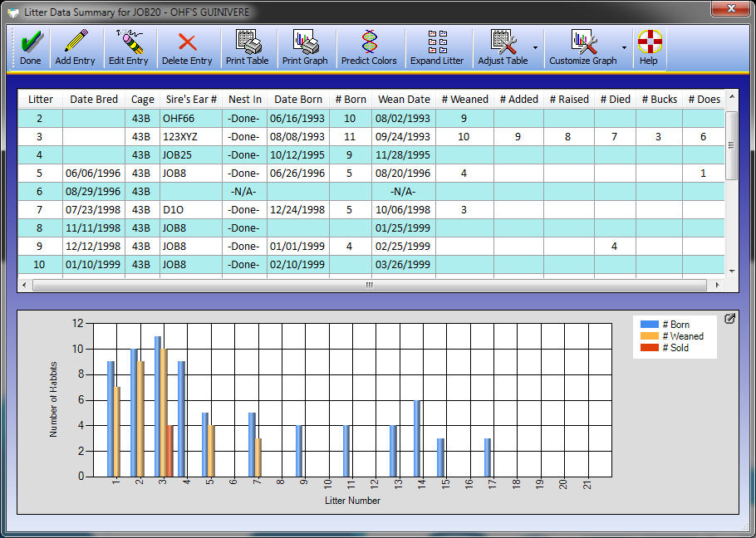
Task: Click the Wean Date column header
Action: (404, 100)
